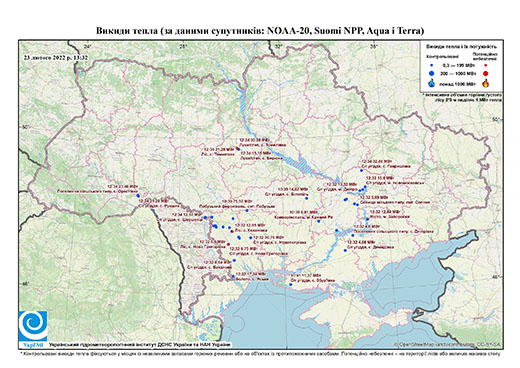520x368 pixels.
Task: Click the blue flame legend icon
Action: tap(432, 83)
